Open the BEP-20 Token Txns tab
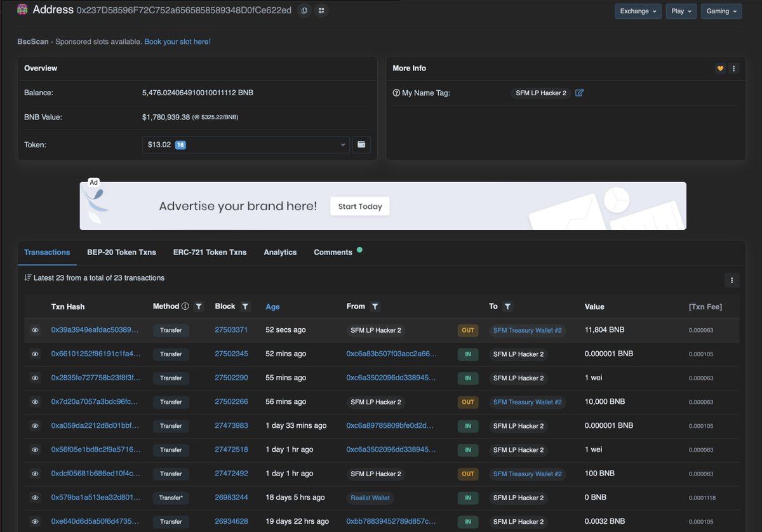 pos(121,252)
